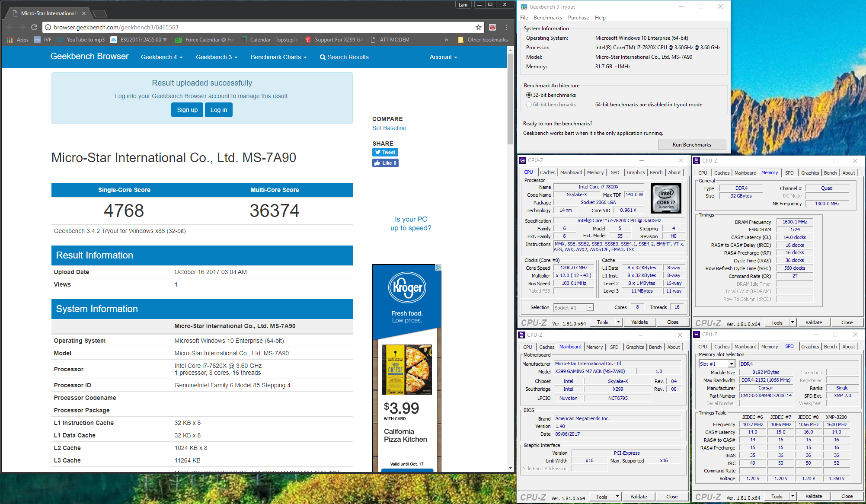
Task: Click the DRAM Frequency 1600.1 MHz value
Action: click(x=795, y=222)
